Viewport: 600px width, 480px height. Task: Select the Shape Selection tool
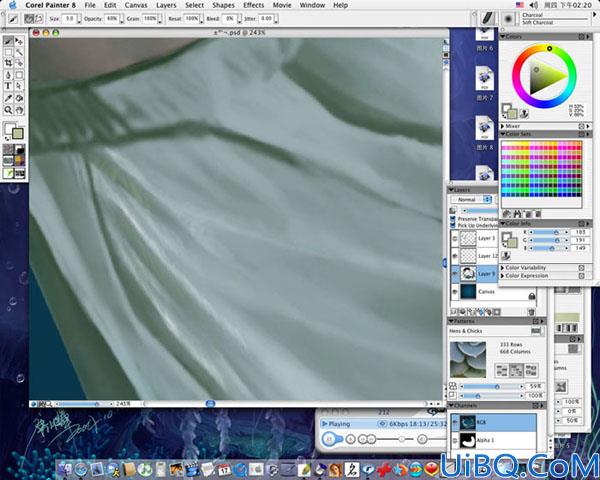(x=19, y=87)
